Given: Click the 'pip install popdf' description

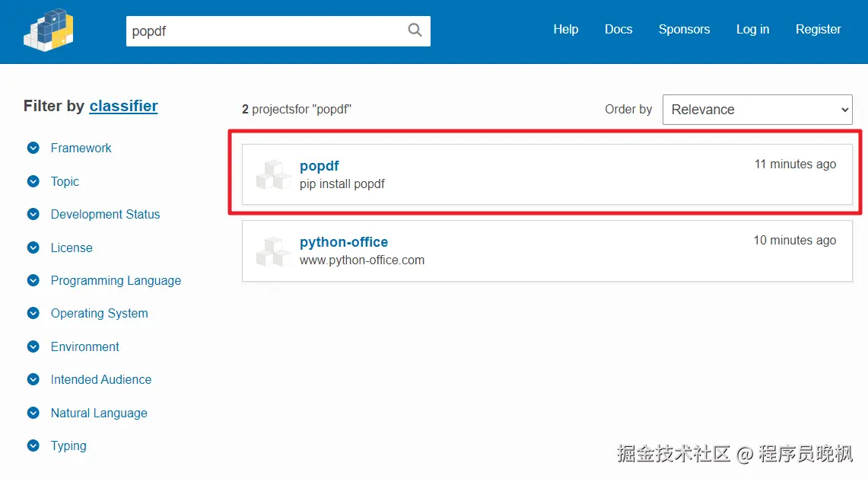Looking at the screenshot, I should [x=342, y=184].
